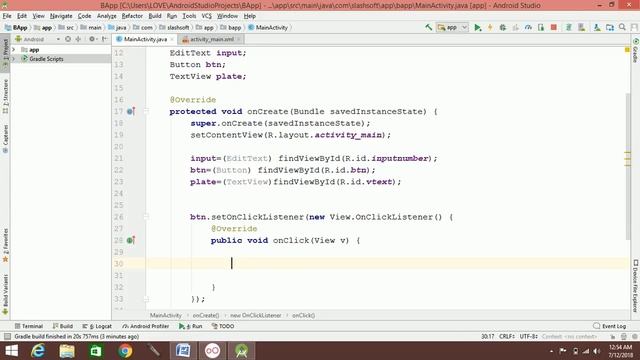Toggle the Device File Explorer side tab
The height and width of the screenshot is (360, 640).
point(636,286)
